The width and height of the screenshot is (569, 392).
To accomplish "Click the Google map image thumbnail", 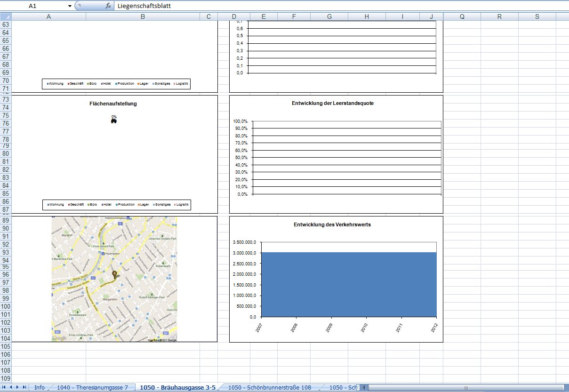I will pyautogui.click(x=114, y=279).
